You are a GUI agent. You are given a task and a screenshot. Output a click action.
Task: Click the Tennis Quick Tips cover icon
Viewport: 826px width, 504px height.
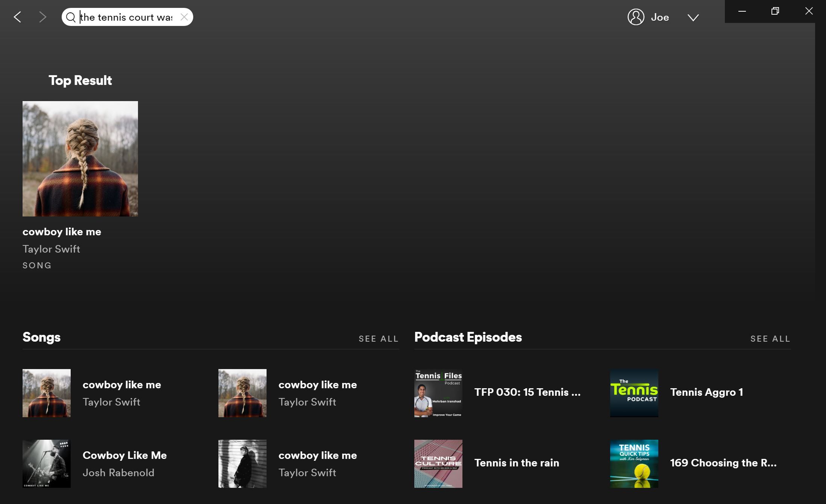(x=634, y=463)
